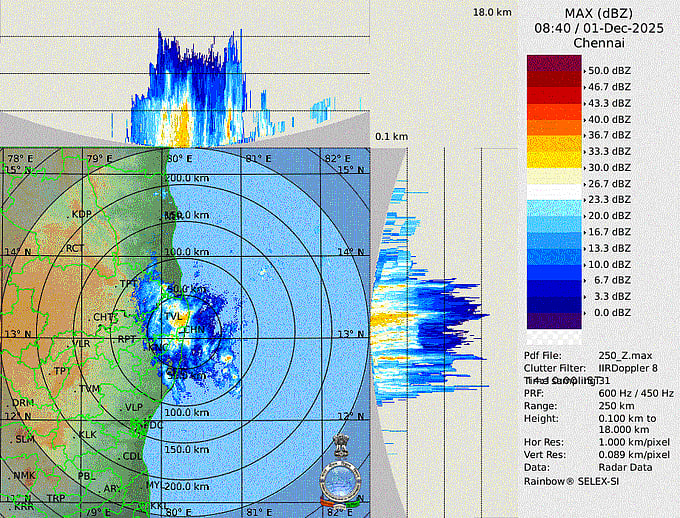Click the 08:40 / 01-Dec-2025 timestamp

click(x=600, y=29)
